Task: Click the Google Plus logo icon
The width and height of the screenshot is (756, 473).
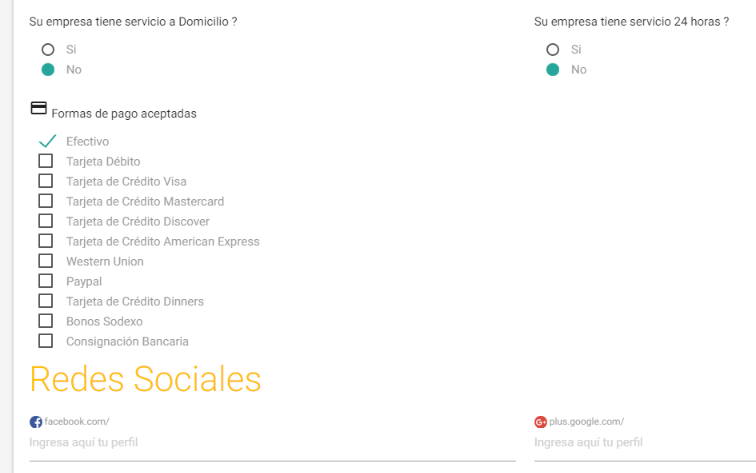Action: click(x=540, y=422)
